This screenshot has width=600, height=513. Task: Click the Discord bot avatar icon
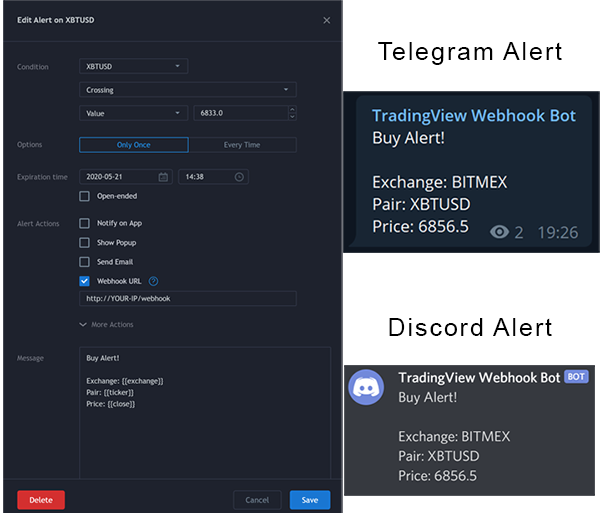click(366, 387)
